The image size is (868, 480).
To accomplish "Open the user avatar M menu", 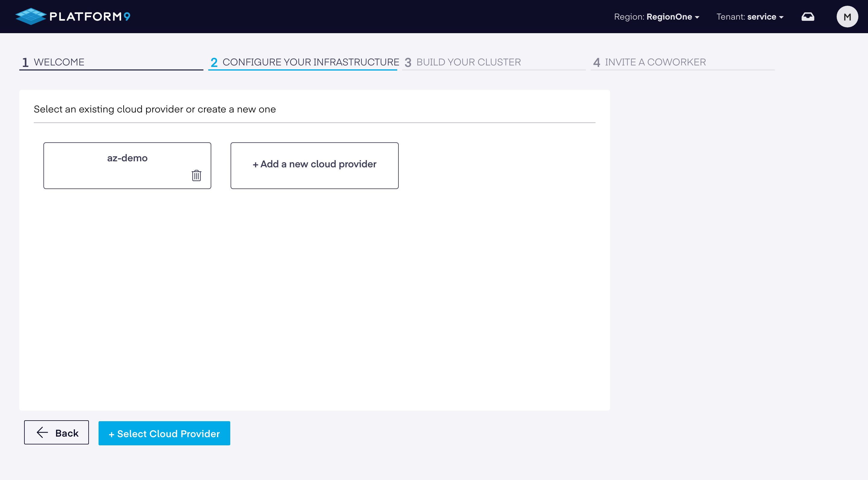I will tap(847, 17).
